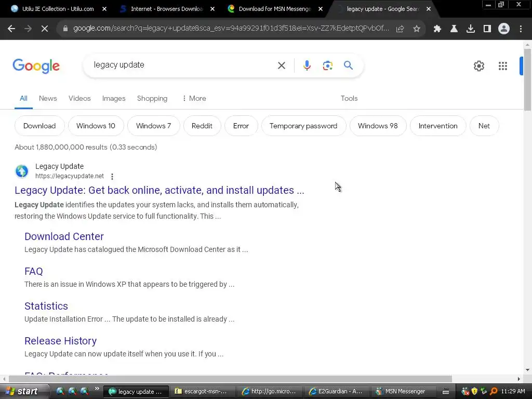This screenshot has width=532, height=399.
Task: Select the All results tab
Action: click(23, 98)
